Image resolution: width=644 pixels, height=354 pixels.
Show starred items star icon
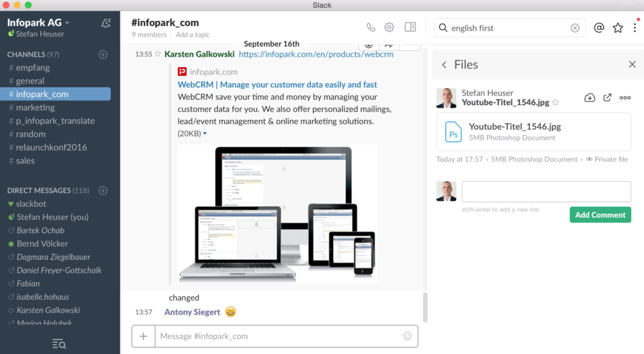618,28
